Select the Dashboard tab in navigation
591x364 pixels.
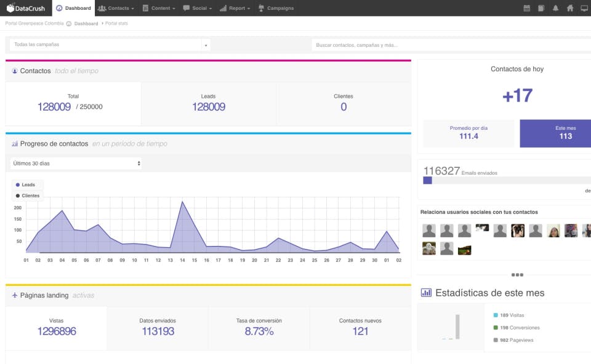point(73,8)
